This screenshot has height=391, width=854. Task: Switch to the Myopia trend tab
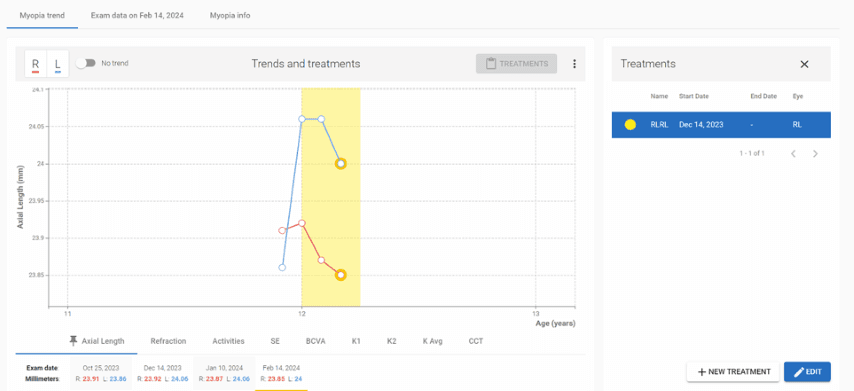(x=42, y=15)
